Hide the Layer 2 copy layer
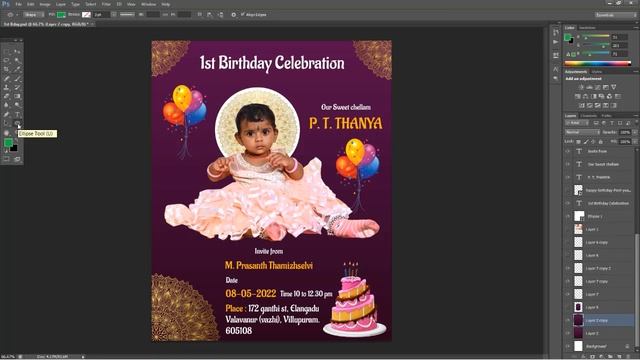Screen dimensions: 640x360 click(x=568, y=320)
